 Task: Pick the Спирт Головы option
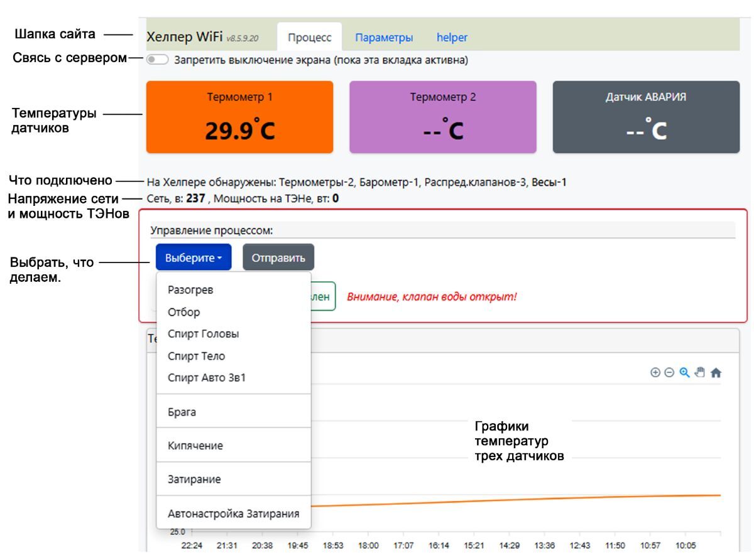point(203,334)
